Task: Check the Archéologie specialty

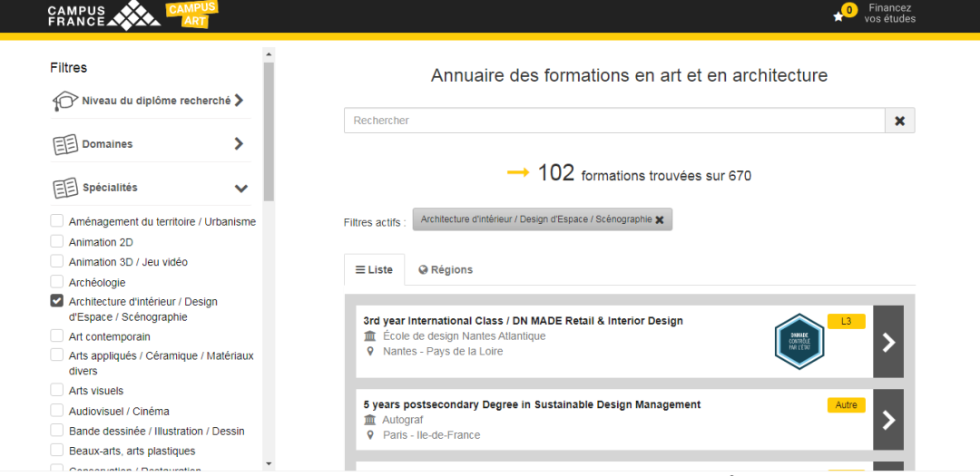Action: [57, 282]
